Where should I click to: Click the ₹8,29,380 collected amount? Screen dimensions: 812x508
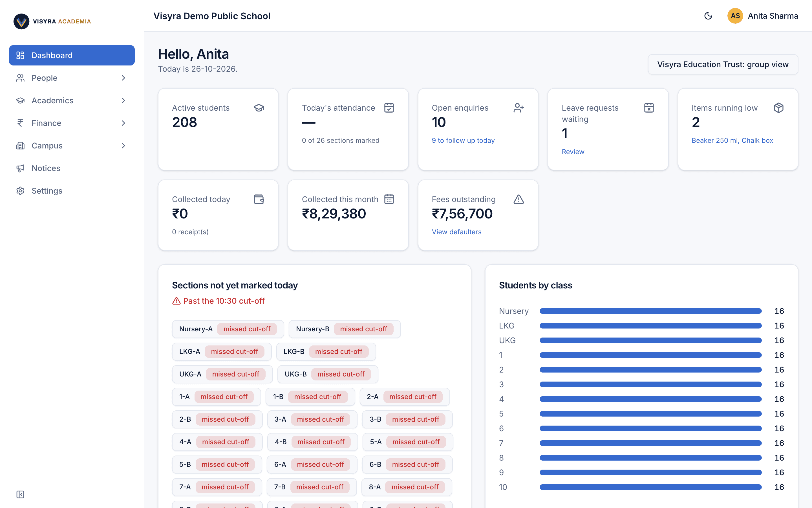click(x=334, y=214)
